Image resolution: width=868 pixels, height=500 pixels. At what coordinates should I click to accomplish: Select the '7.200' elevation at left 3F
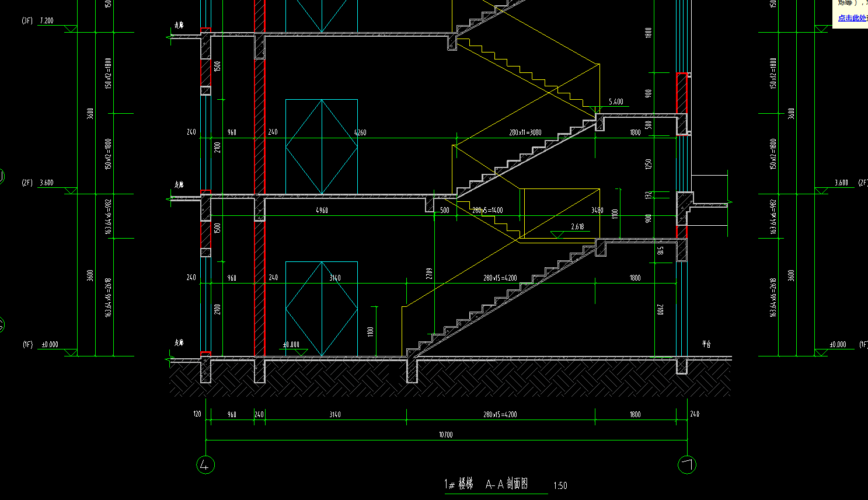coord(46,20)
